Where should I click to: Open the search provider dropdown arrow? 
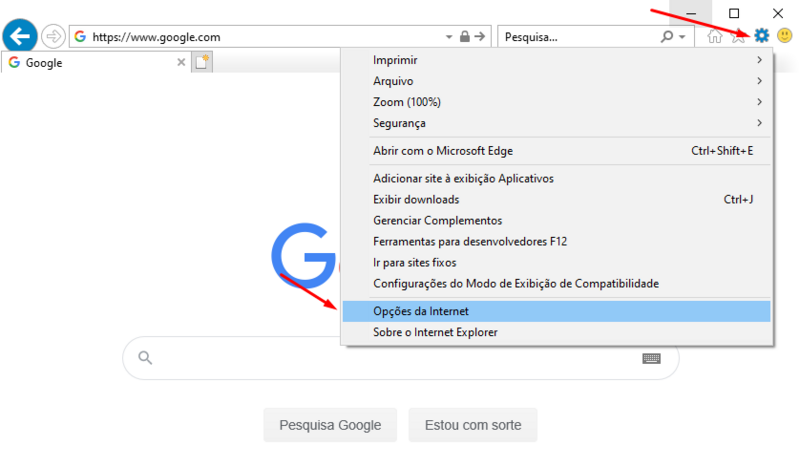pos(682,37)
